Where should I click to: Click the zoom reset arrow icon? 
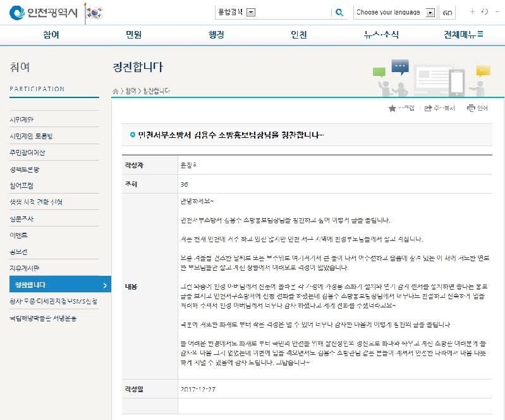coord(484,12)
